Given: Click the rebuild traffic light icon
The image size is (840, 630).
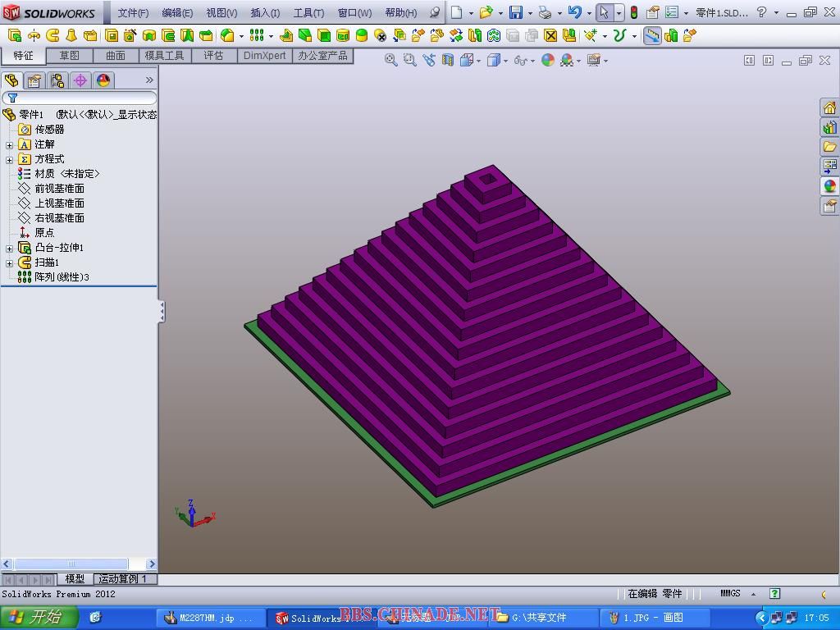Looking at the screenshot, I should coord(634,12).
